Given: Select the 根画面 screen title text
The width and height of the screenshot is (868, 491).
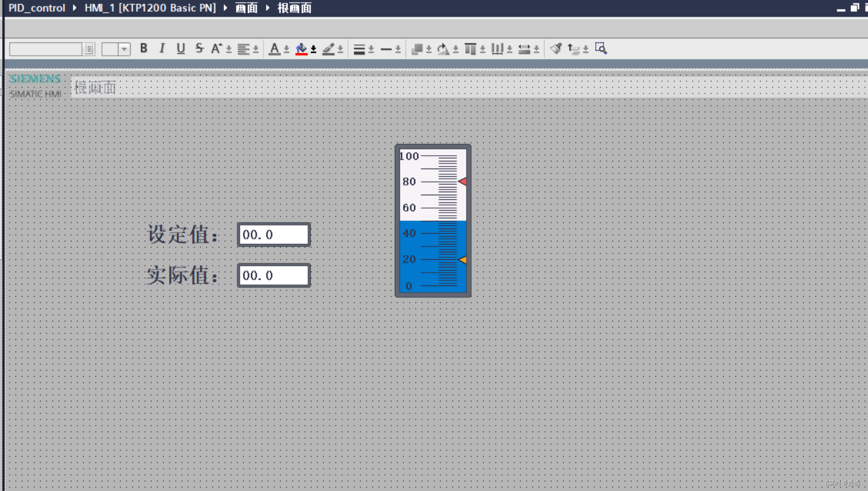Looking at the screenshot, I should (x=95, y=88).
